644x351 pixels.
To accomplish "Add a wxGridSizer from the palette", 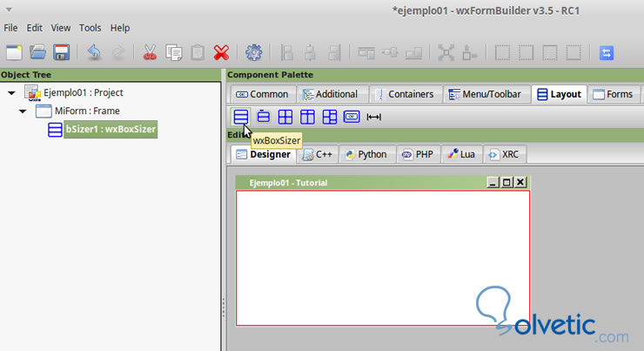I will tap(285, 117).
